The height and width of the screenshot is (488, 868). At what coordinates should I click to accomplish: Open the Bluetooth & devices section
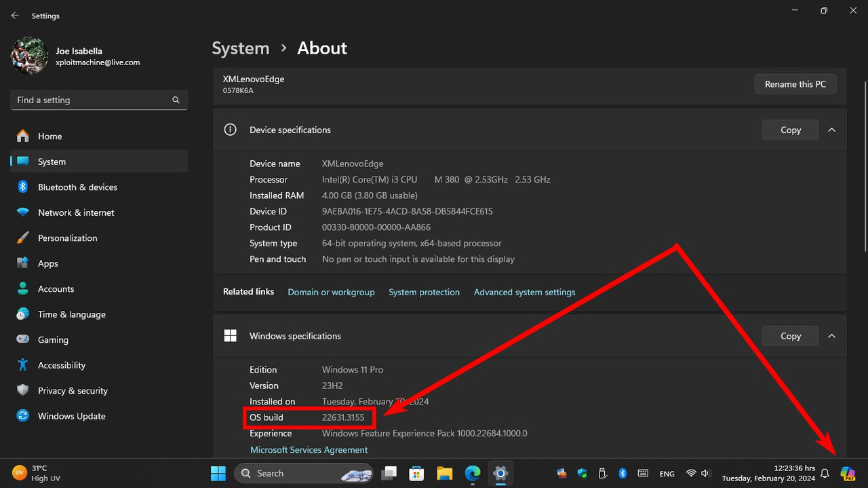pos(77,187)
